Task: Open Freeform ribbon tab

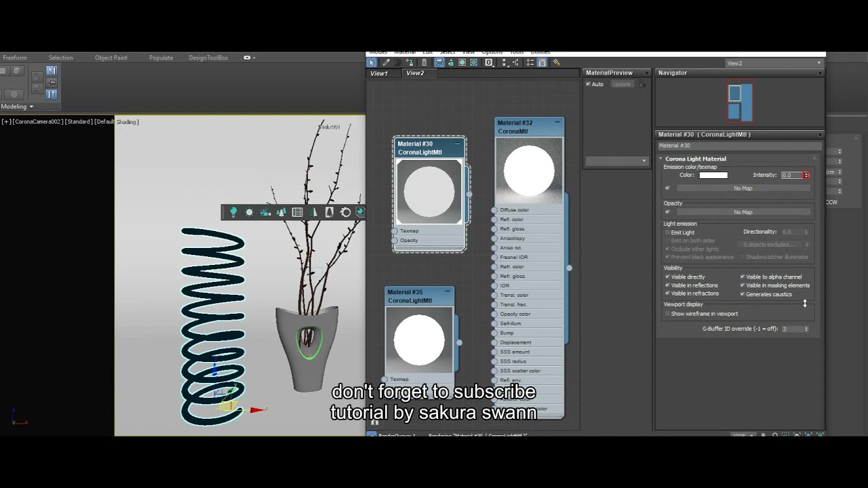Action: [14, 58]
